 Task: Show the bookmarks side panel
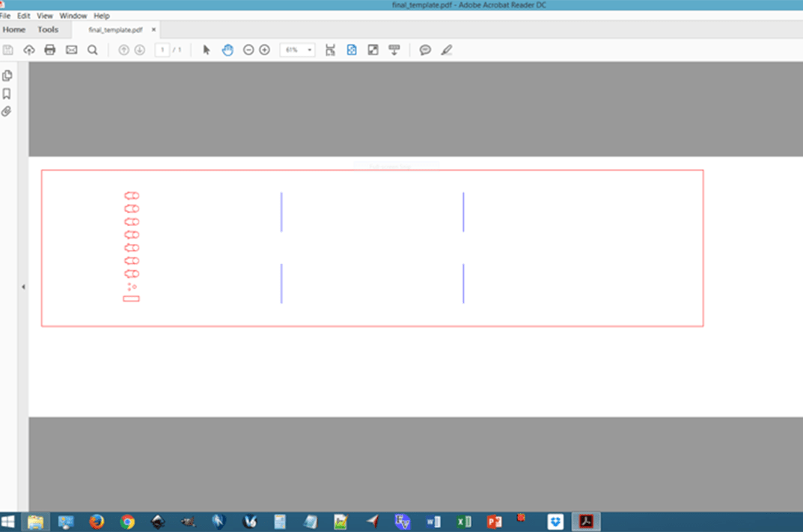[7, 94]
